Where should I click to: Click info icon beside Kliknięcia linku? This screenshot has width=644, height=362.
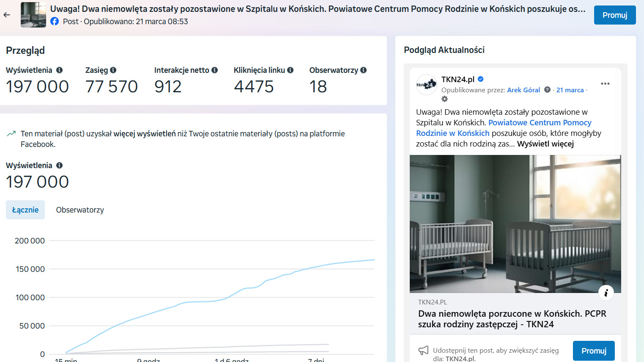click(290, 70)
